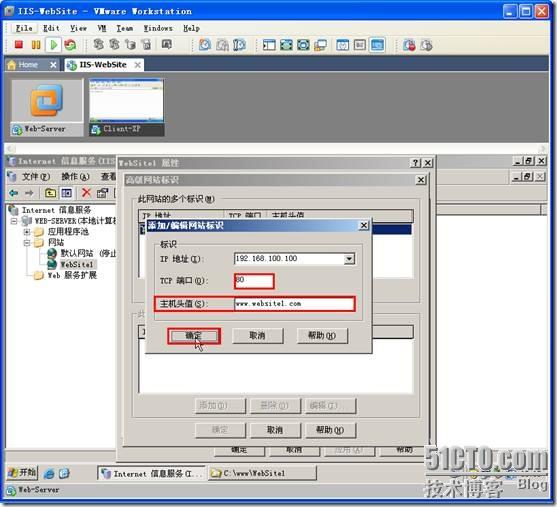Open the VMware View menu
The height and width of the screenshot is (507, 557).
(78, 28)
